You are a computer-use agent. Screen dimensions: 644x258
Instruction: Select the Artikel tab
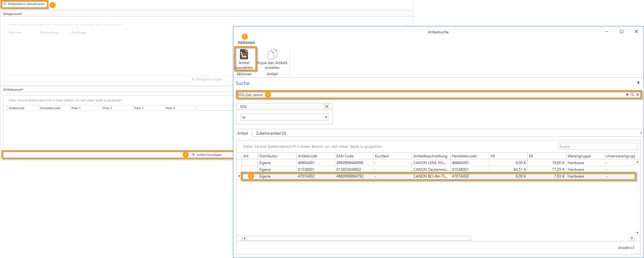coord(242,133)
